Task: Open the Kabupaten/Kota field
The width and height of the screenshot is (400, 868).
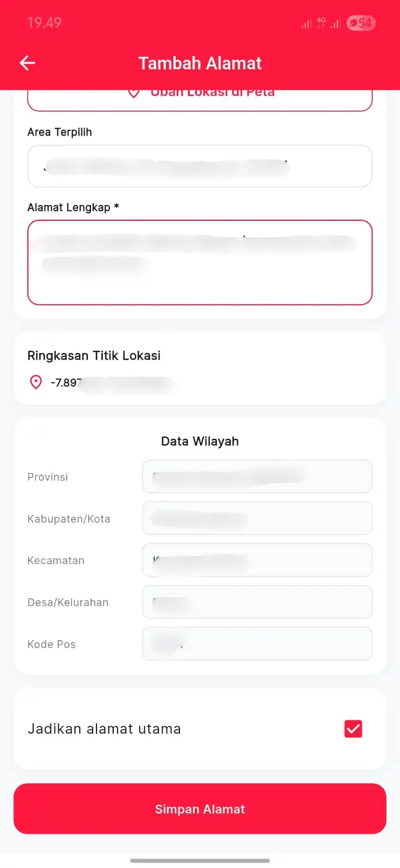Action: [x=257, y=518]
